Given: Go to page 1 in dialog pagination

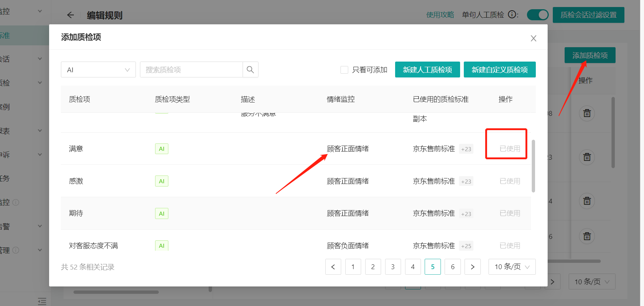Looking at the screenshot, I should (x=353, y=267).
